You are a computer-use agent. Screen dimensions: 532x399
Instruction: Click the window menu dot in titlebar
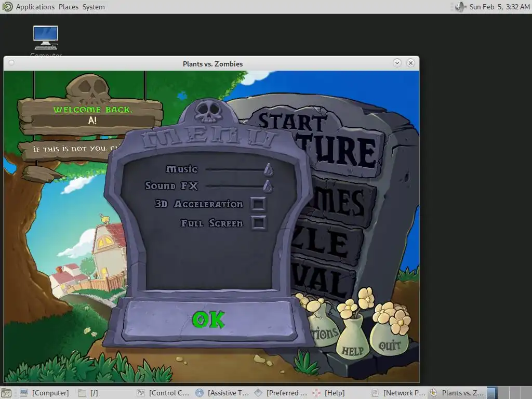pos(11,63)
